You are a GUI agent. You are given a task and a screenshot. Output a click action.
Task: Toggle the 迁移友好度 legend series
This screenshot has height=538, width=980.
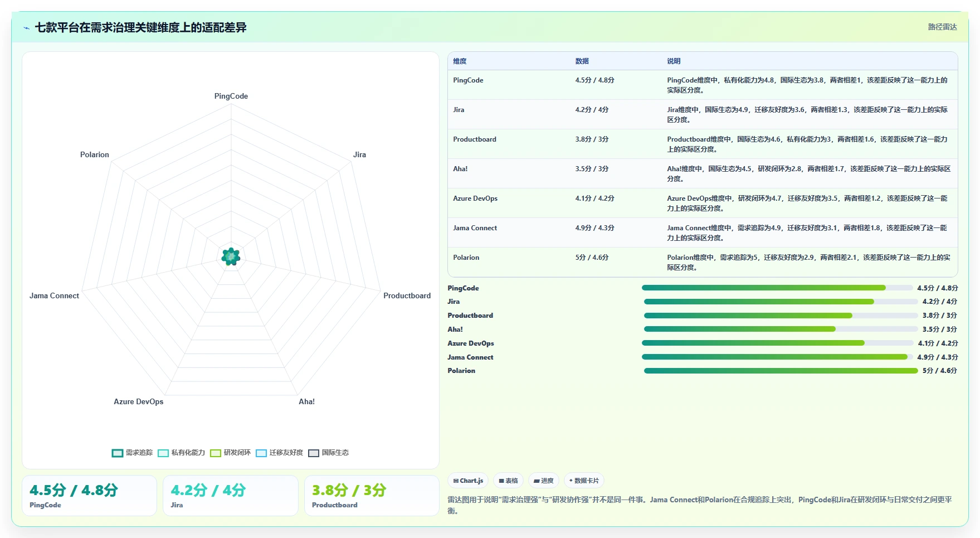280,453
